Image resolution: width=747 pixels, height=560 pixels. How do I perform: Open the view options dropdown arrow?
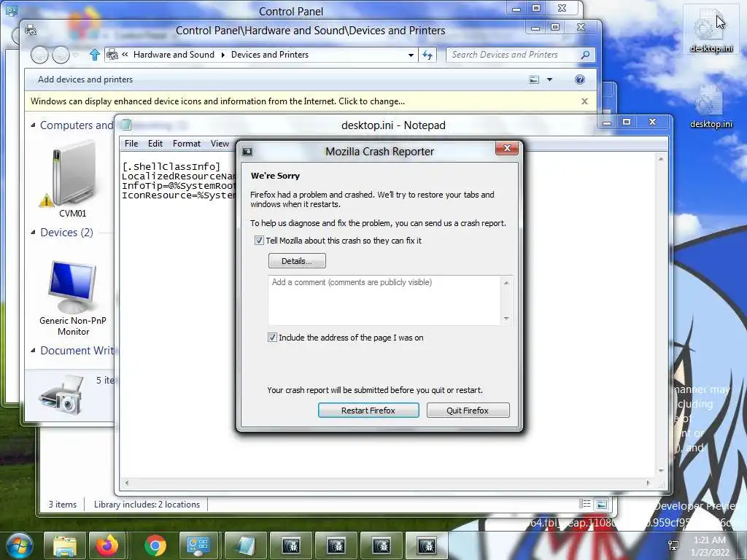coord(549,79)
